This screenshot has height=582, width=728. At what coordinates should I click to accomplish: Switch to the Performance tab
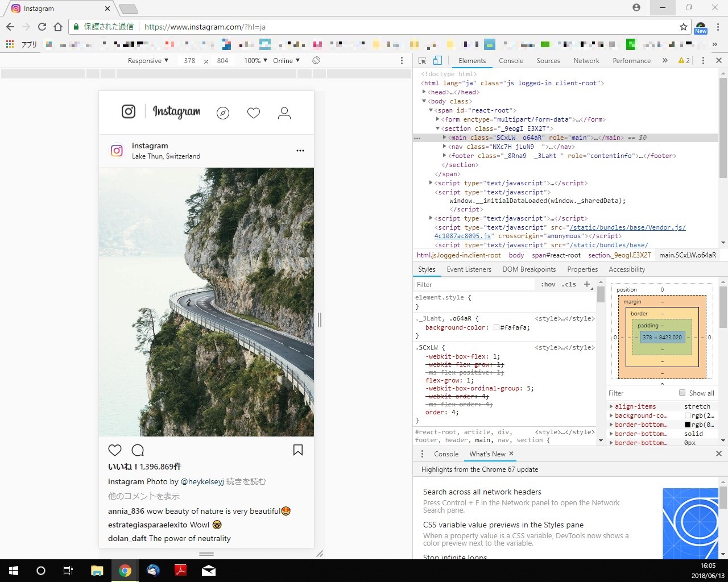[631, 60]
